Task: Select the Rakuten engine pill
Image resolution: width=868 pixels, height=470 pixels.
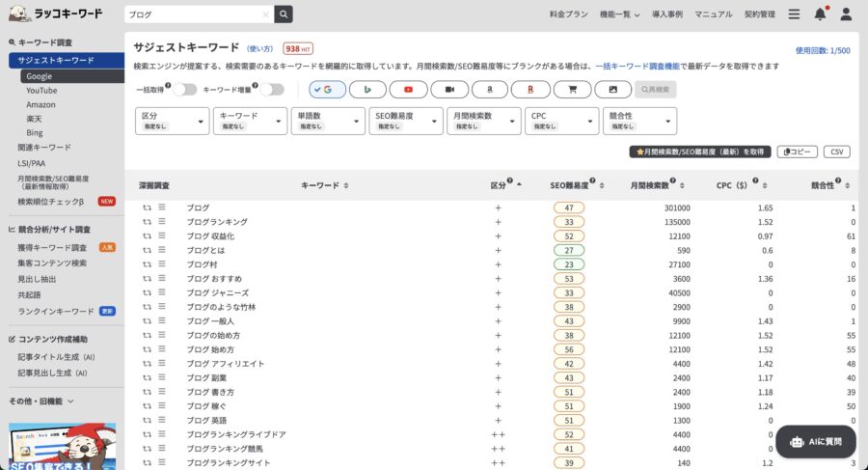Action: click(530, 89)
